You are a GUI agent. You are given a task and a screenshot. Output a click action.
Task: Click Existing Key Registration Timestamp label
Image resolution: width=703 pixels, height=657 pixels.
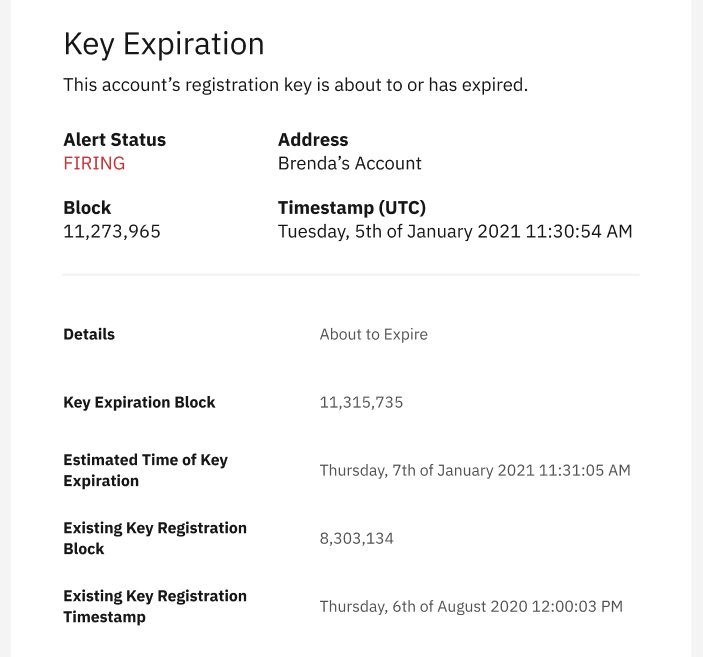pyautogui.click(x=155, y=606)
